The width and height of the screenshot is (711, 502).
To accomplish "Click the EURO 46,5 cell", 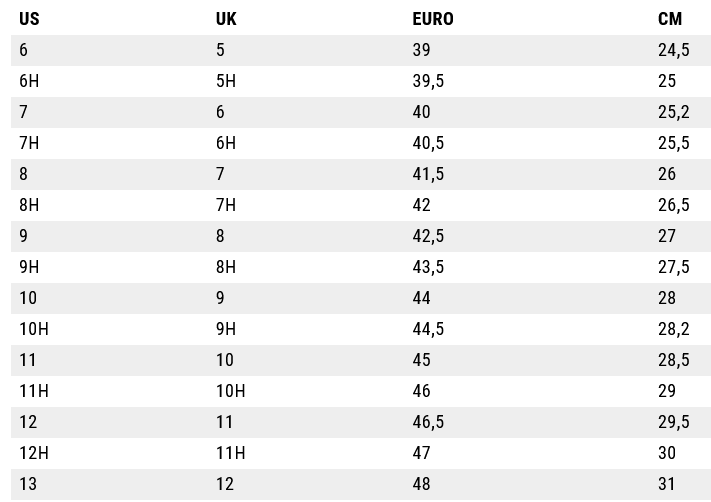I will (x=428, y=422).
